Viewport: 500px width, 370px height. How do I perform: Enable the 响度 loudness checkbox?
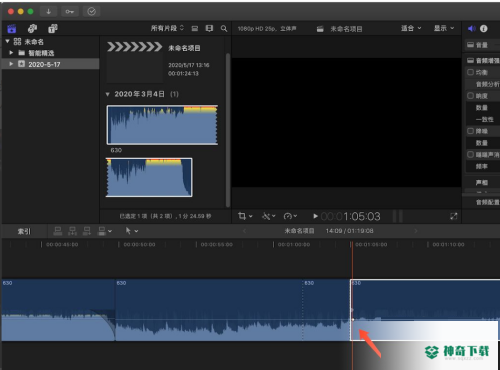(x=470, y=96)
